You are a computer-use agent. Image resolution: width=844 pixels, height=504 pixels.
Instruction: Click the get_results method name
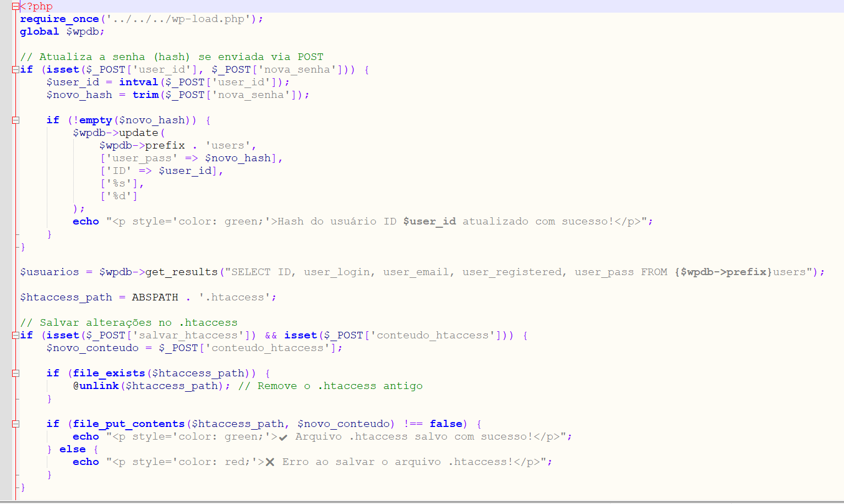pyautogui.click(x=182, y=272)
